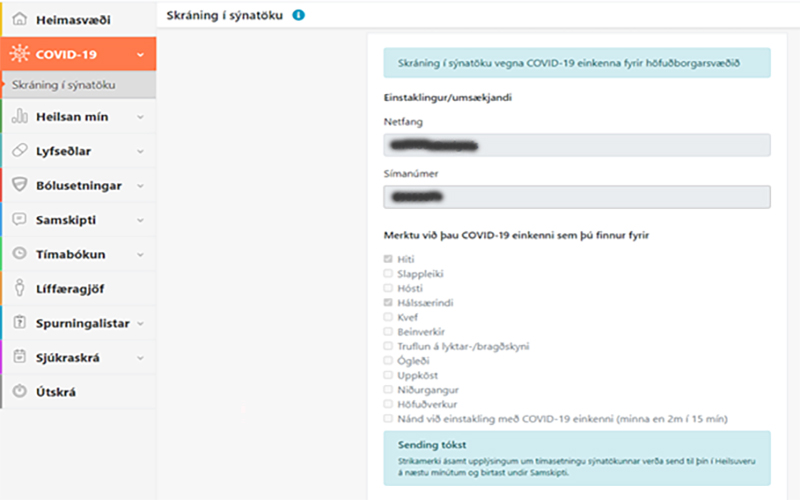Click the Netfang email field
The image size is (800, 500).
[x=577, y=145]
